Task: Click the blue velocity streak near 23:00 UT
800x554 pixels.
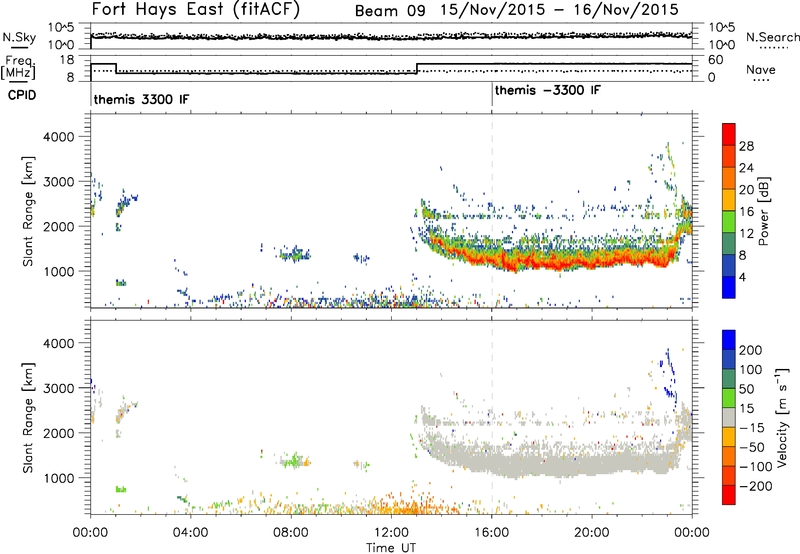Action: coord(669,375)
